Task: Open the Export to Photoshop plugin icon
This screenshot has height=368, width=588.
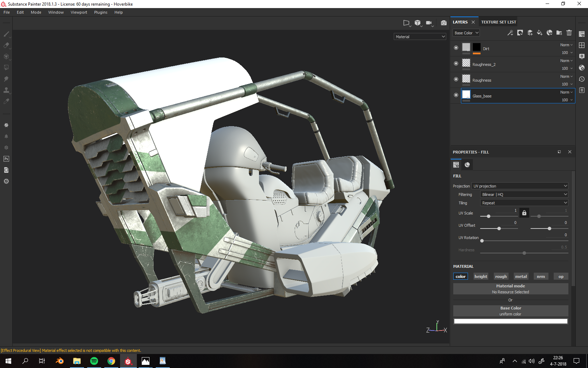Action: coord(6,159)
